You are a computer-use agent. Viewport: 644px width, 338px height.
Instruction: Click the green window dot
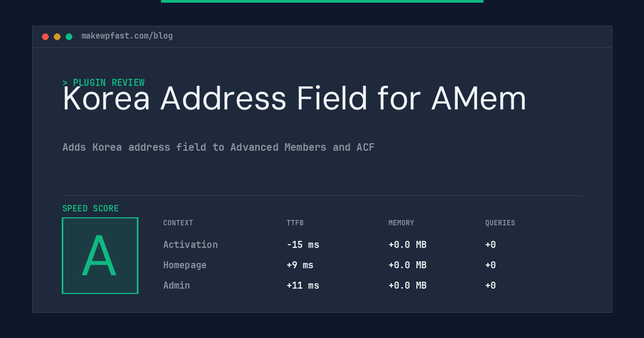pos(69,36)
